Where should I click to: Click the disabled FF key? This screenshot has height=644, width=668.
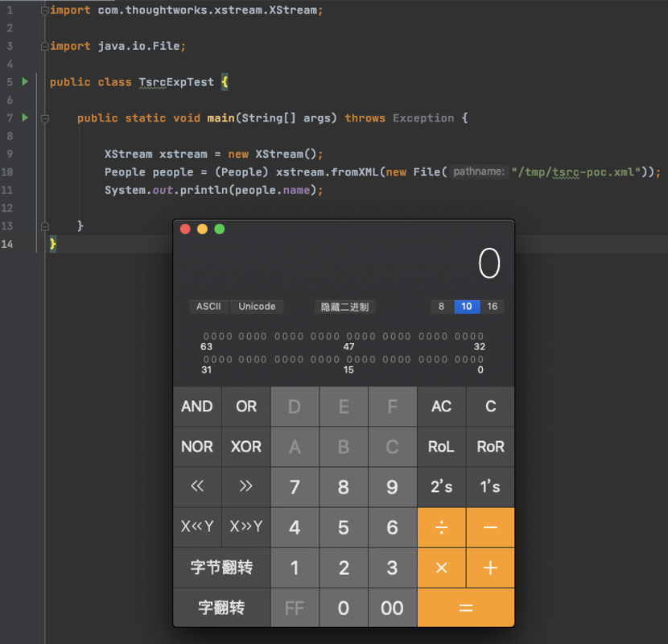pyautogui.click(x=295, y=608)
